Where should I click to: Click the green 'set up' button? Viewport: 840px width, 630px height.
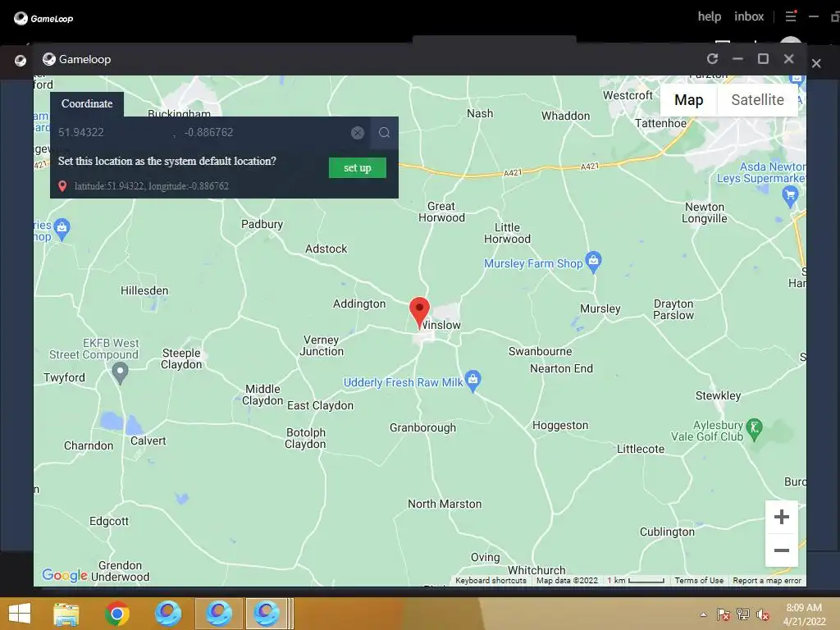[358, 167]
